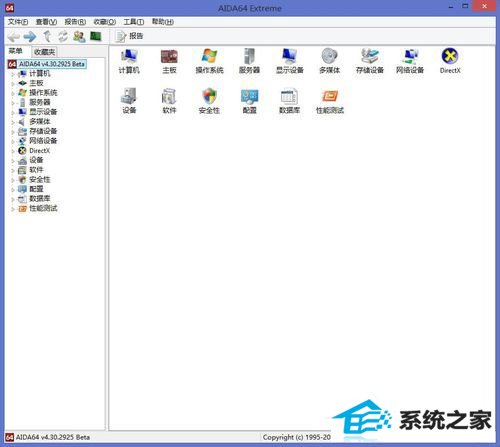This screenshot has width=500, height=447.
Task: Open the 设备 devices icon in main pane
Action: pyautogui.click(x=129, y=101)
